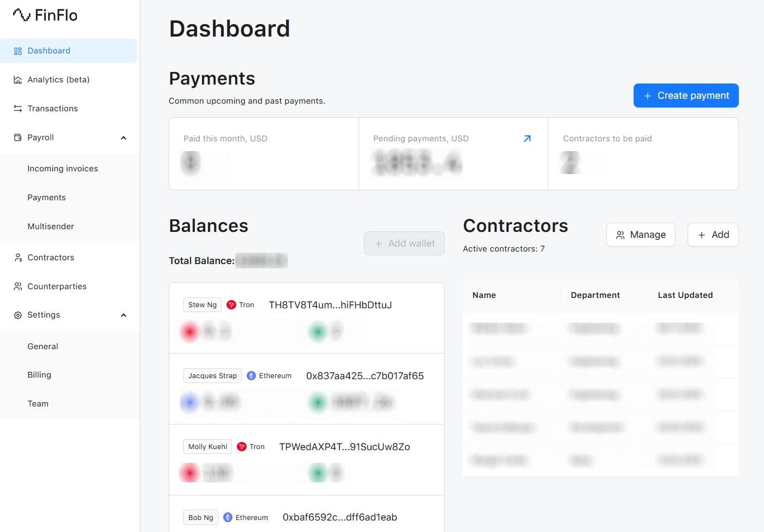The width and height of the screenshot is (764, 532).
Task: Click the Ethereum icon in Bob Ng wallet
Action: (x=228, y=517)
